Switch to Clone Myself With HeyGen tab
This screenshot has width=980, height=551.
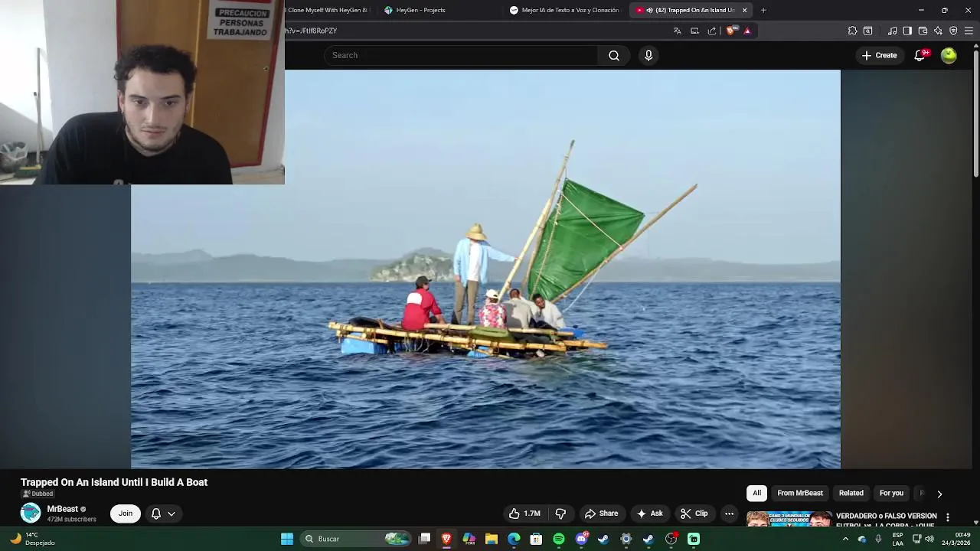click(328, 10)
